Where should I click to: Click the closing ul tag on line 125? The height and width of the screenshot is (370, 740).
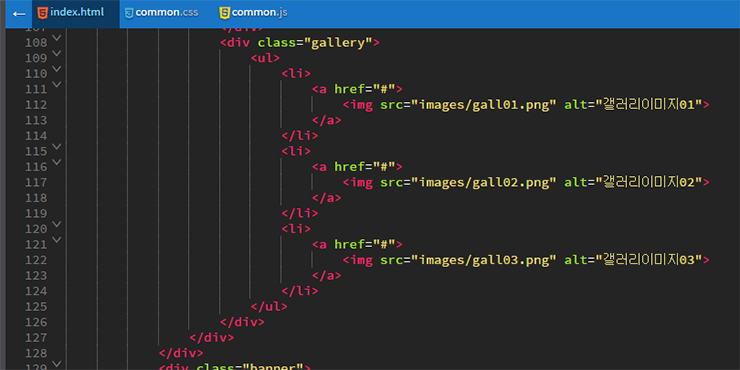coord(269,306)
